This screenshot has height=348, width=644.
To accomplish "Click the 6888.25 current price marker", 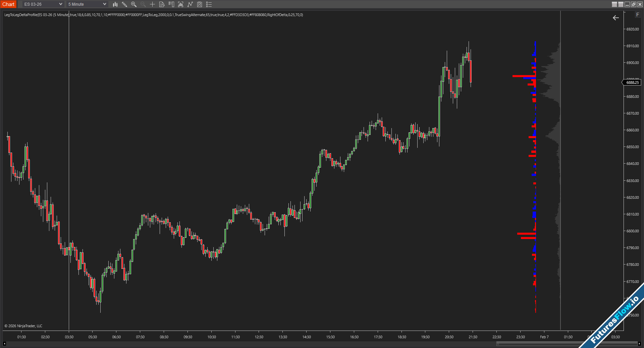I will pos(632,82).
